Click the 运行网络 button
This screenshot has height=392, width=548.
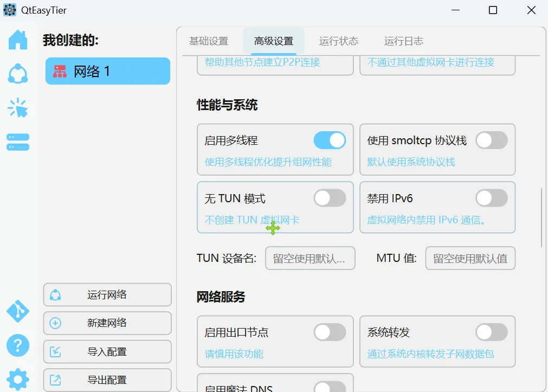(107, 295)
